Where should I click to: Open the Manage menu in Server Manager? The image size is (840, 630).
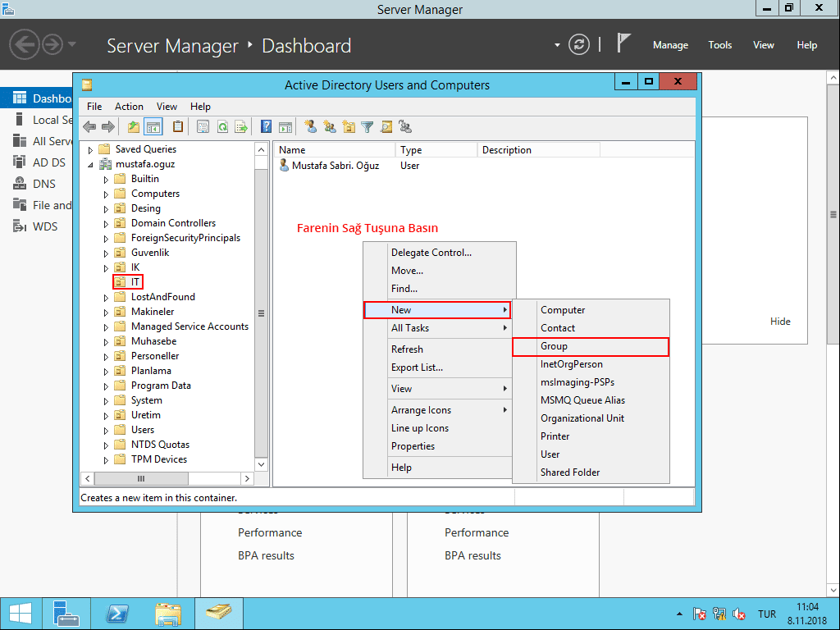tap(670, 45)
